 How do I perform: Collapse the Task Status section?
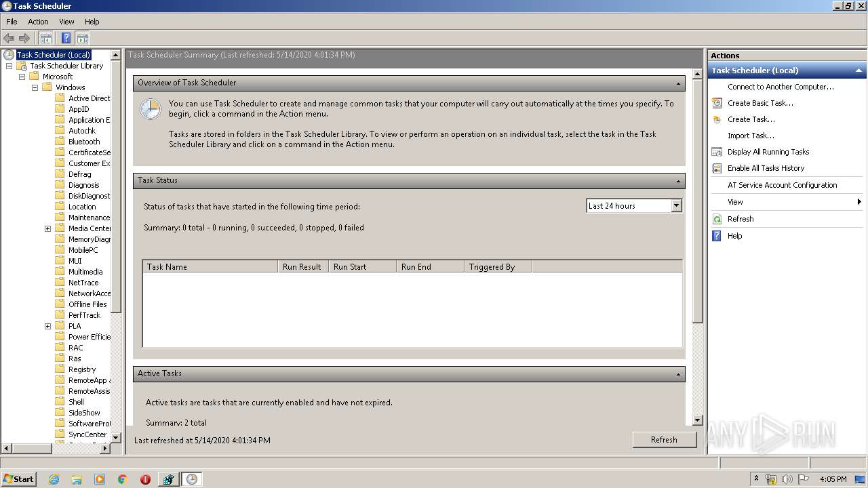coord(678,181)
